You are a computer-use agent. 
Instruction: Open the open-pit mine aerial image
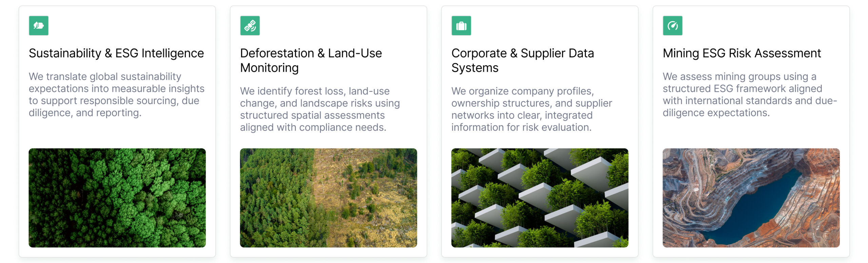[x=751, y=198]
